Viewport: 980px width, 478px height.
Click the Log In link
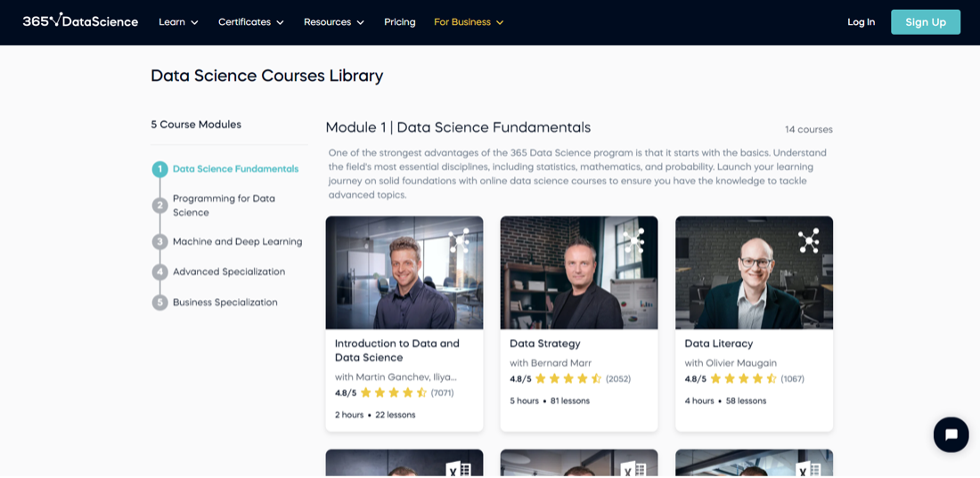pyautogui.click(x=861, y=22)
